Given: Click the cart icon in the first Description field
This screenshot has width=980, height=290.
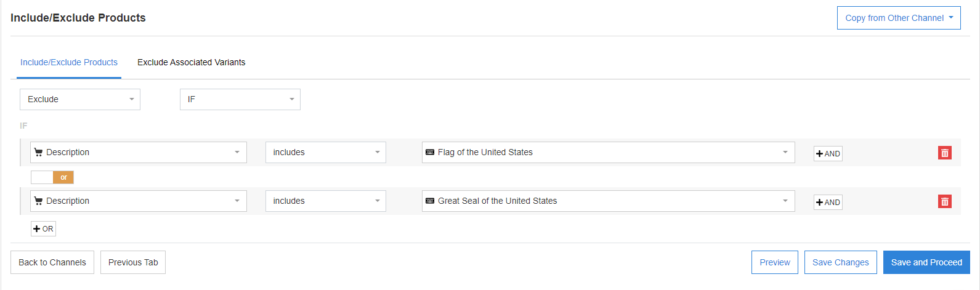Looking at the screenshot, I should click(x=38, y=152).
